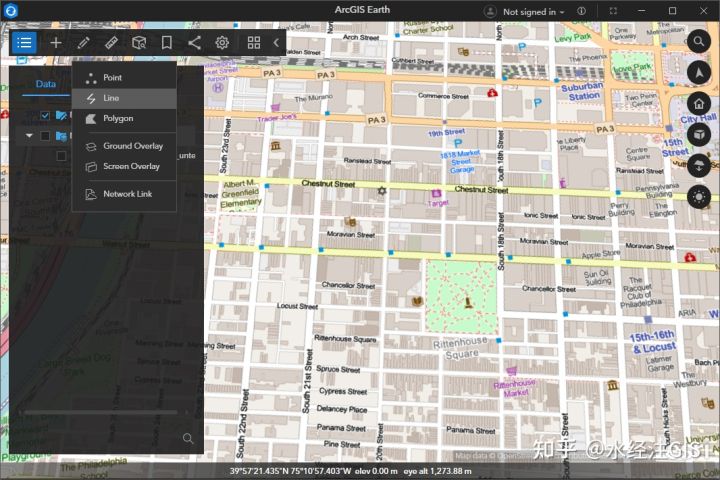Click the City Hall station label
720x480 pixels.
point(698,119)
